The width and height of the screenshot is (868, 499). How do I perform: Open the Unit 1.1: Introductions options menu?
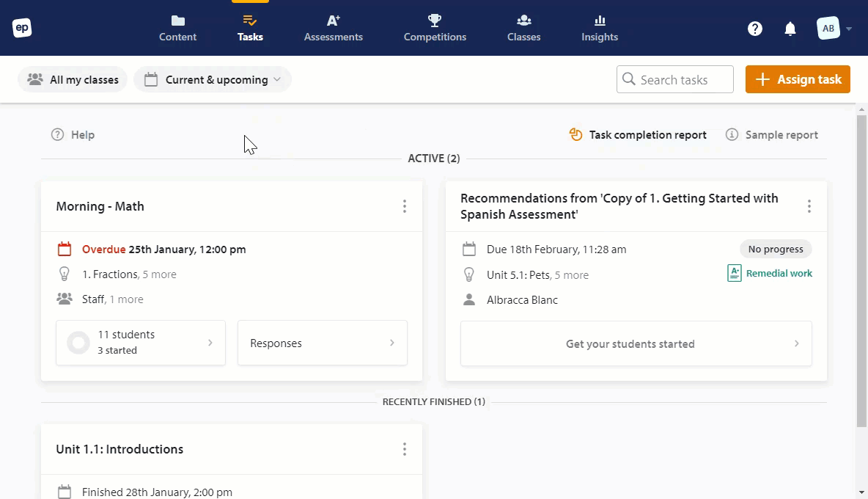(x=405, y=449)
